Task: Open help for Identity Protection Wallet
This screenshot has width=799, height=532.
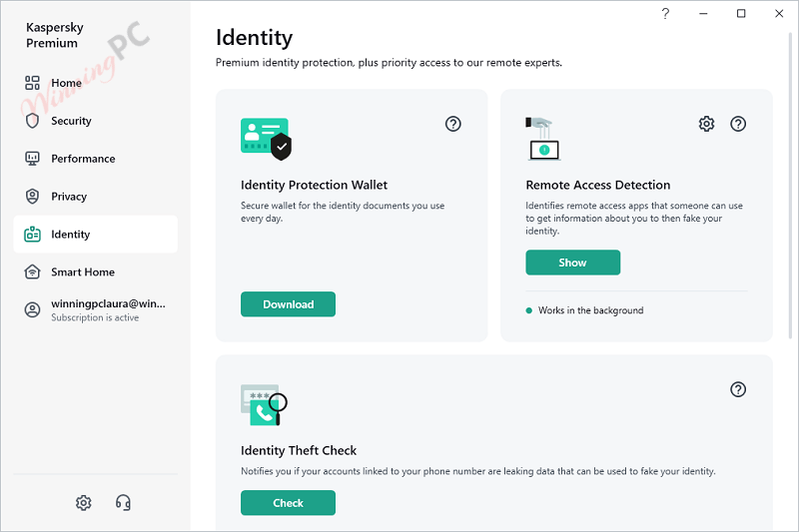Action: point(453,124)
